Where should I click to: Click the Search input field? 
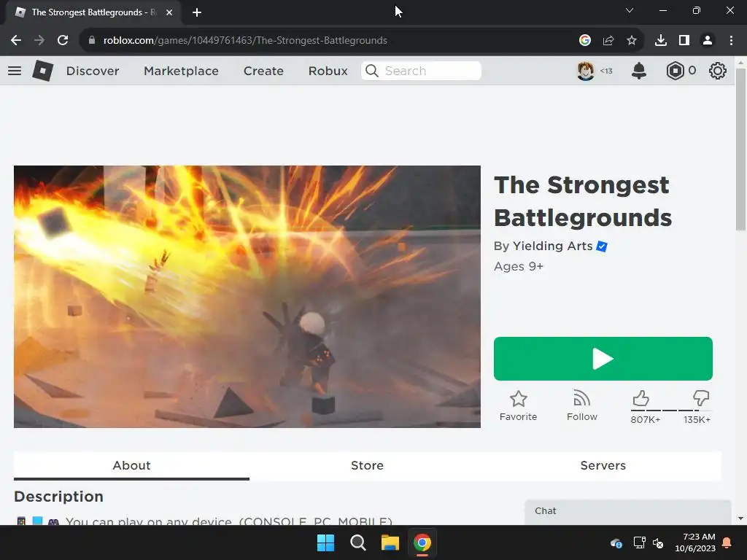(421, 71)
